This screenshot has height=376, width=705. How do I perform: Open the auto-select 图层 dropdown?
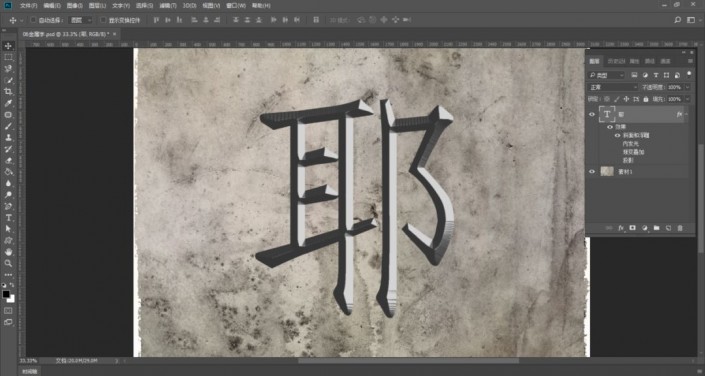(x=81, y=20)
